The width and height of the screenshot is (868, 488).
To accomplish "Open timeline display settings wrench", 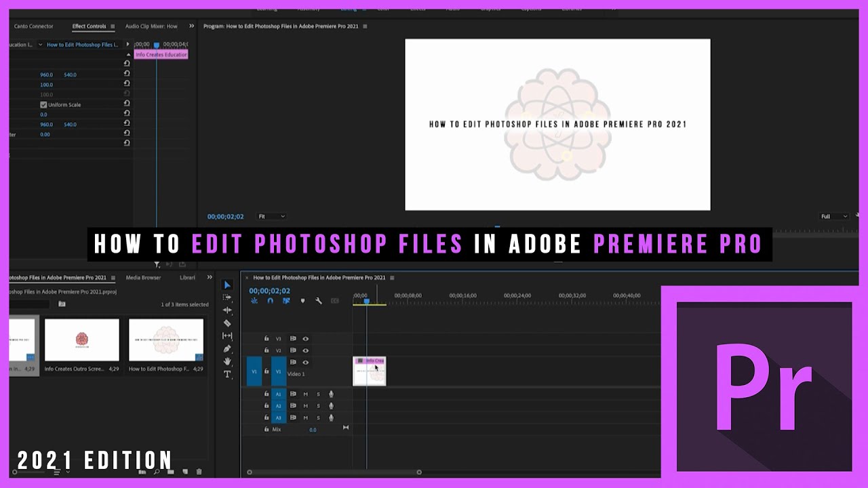I will point(318,301).
